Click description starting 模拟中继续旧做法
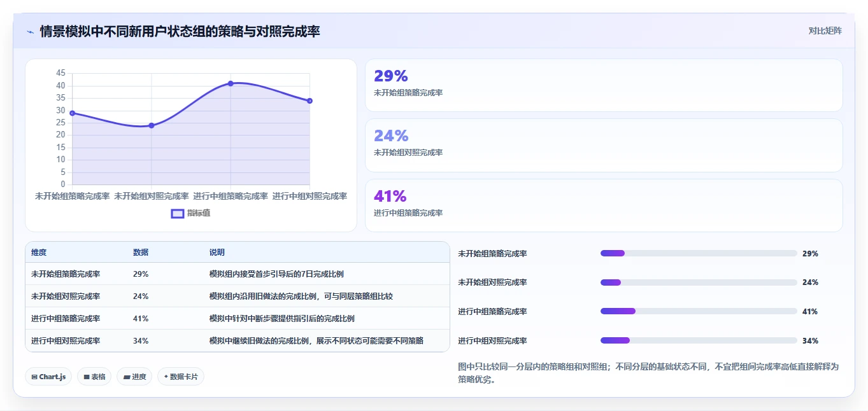 (x=317, y=341)
